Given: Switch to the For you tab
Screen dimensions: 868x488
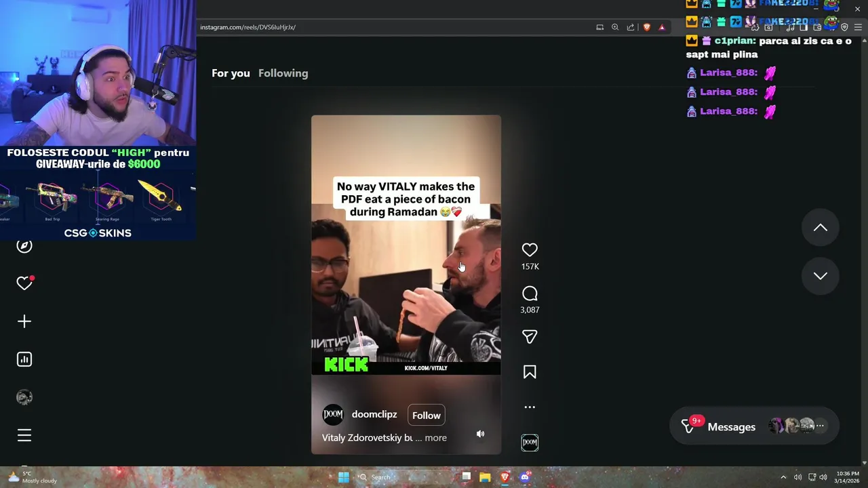Looking at the screenshot, I should pos(231,73).
